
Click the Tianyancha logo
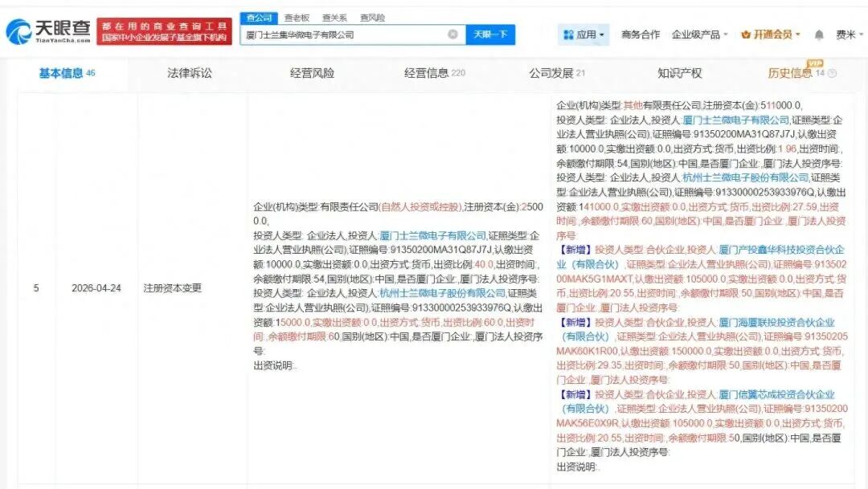point(48,32)
